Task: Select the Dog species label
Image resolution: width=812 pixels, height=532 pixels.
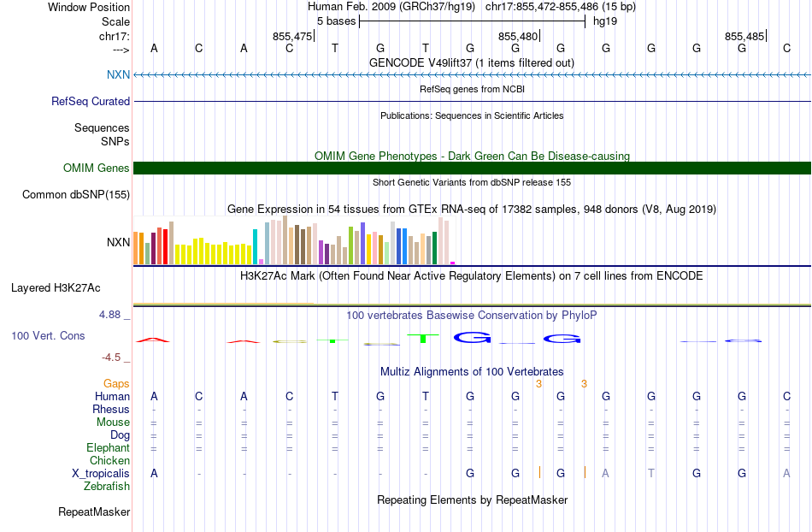Action: [x=120, y=434]
